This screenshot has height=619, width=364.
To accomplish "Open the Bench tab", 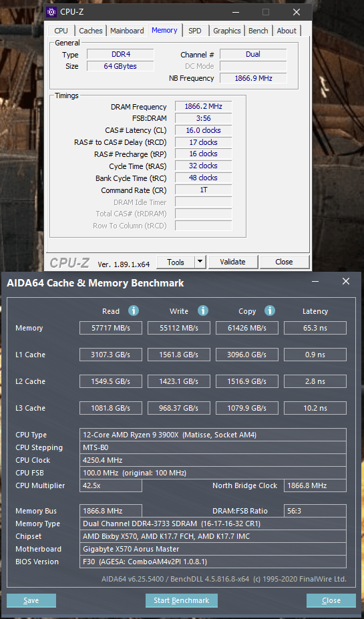I will click(258, 31).
